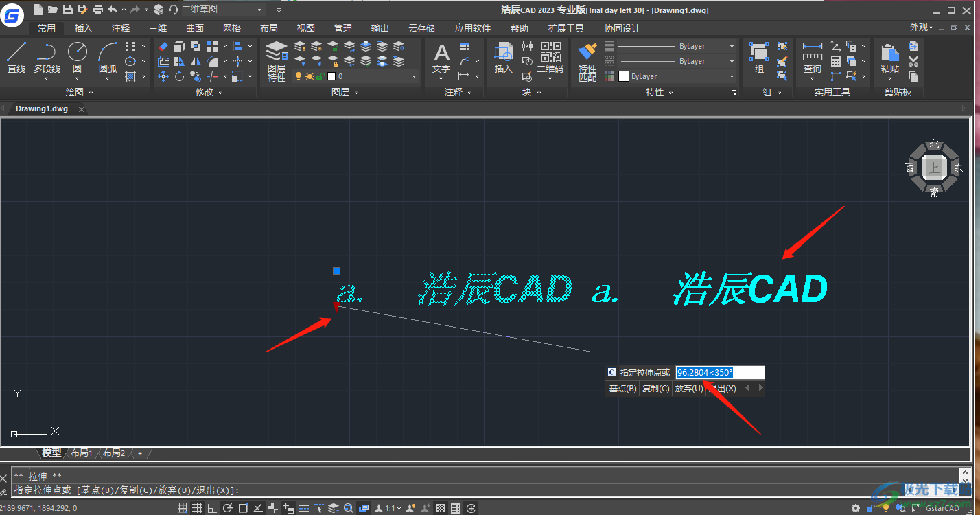Screen dimensions: 980x515
Task: Select the 基点(B) prompt option
Action: tap(623, 389)
